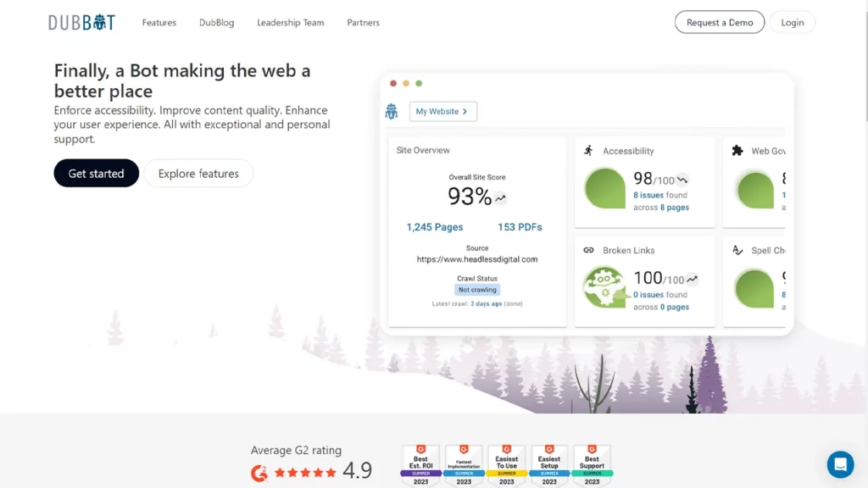
Task: Click the Best Est. ROI badge
Action: pyautogui.click(x=421, y=465)
